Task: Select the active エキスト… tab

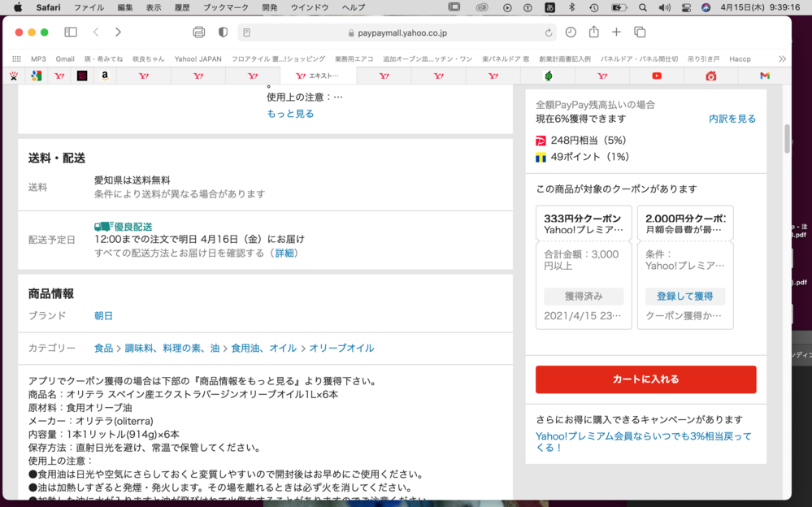Action: click(x=318, y=76)
